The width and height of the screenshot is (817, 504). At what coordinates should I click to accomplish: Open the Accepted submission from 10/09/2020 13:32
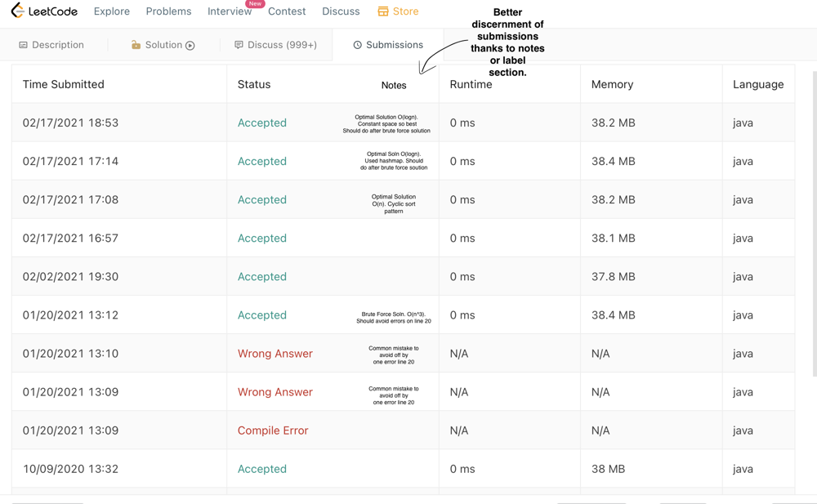pyautogui.click(x=262, y=469)
